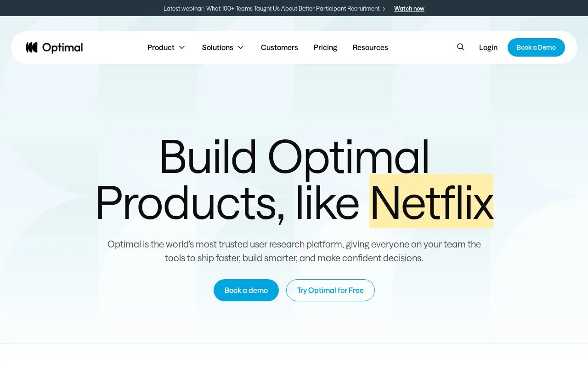Expand the Solutions menu chevron

(x=241, y=47)
